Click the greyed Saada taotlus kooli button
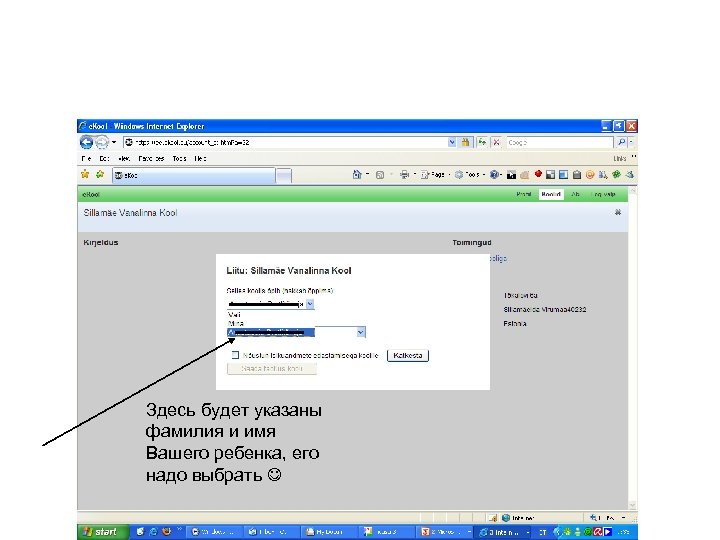Screen dimensions: 720x540 click(272, 369)
